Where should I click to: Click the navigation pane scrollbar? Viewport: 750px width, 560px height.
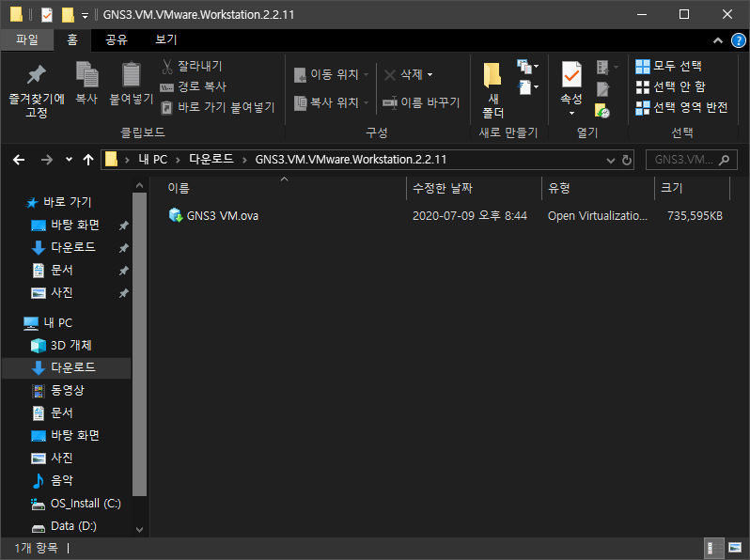tap(139, 344)
